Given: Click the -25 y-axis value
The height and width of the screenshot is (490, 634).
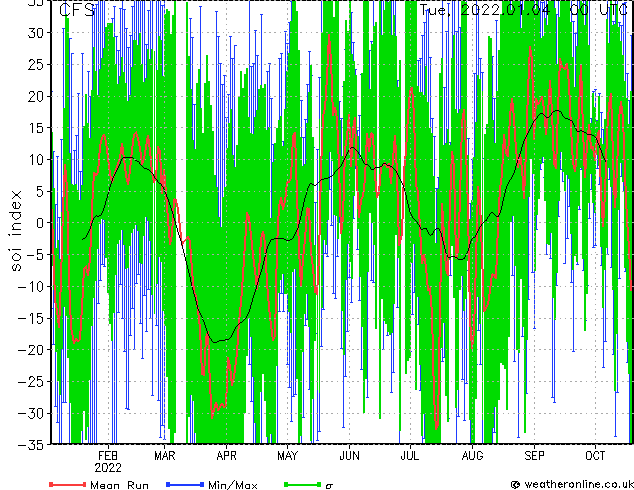Looking at the screenshot, I should 31,382.
